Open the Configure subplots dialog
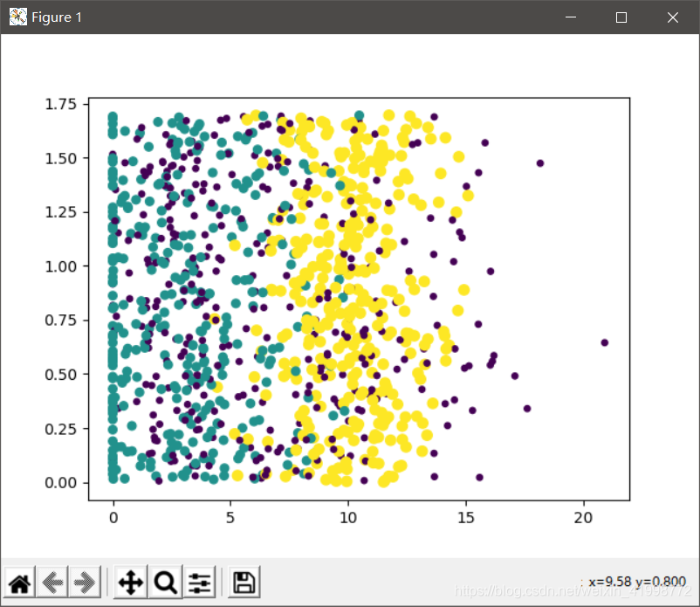700x607 pixels. (x=199, y=582)
